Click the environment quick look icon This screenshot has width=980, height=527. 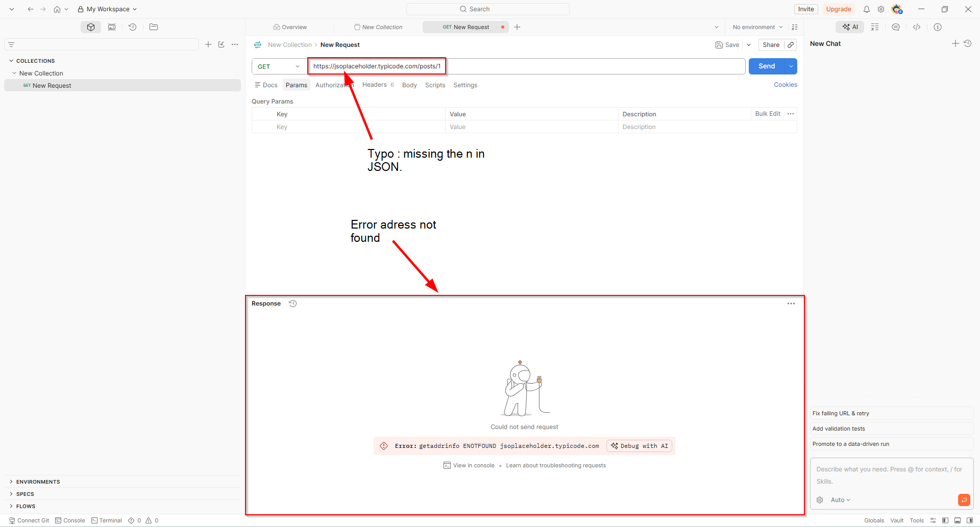[x=795, y=27]
